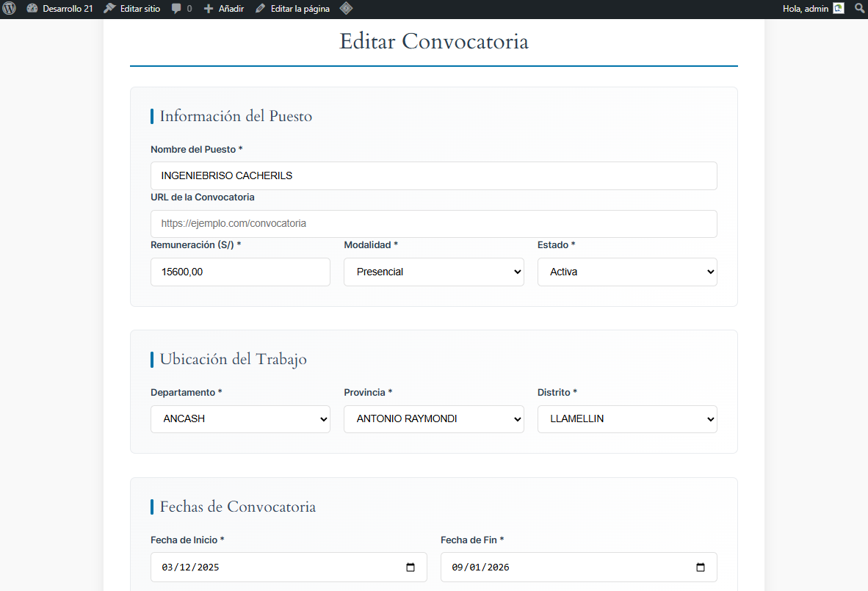Screen dimensions: 868x591
Task: Click the Hola, admin account link
Action: tap(806, 9)
